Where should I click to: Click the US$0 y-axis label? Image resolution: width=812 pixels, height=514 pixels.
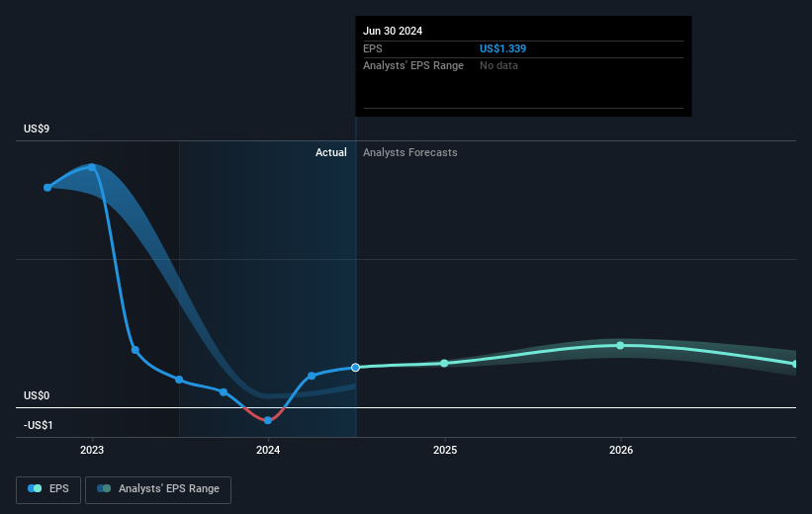point(37,396)
